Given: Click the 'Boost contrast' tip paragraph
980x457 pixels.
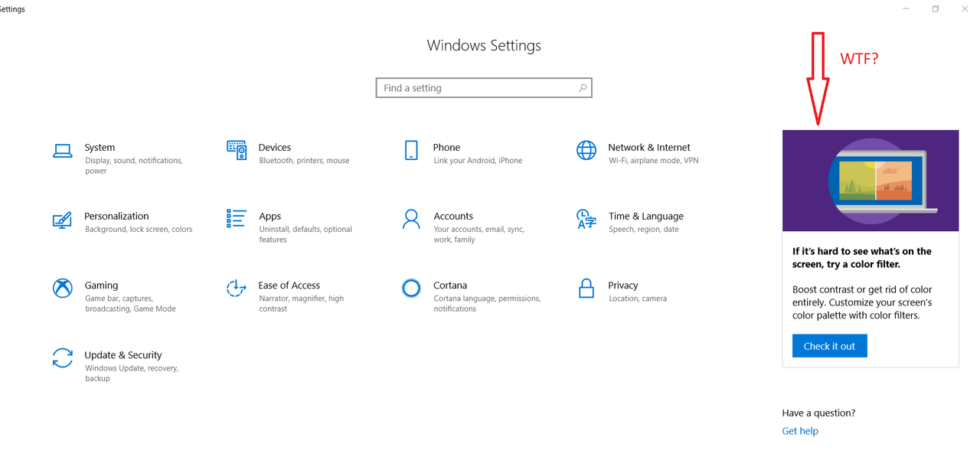Looking at the screenshot, I should click(862, 302).
